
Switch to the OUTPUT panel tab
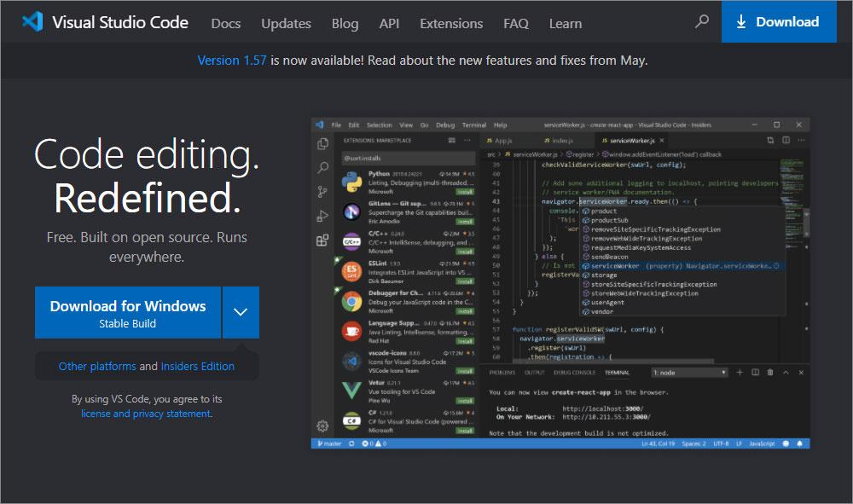point(534,373)
